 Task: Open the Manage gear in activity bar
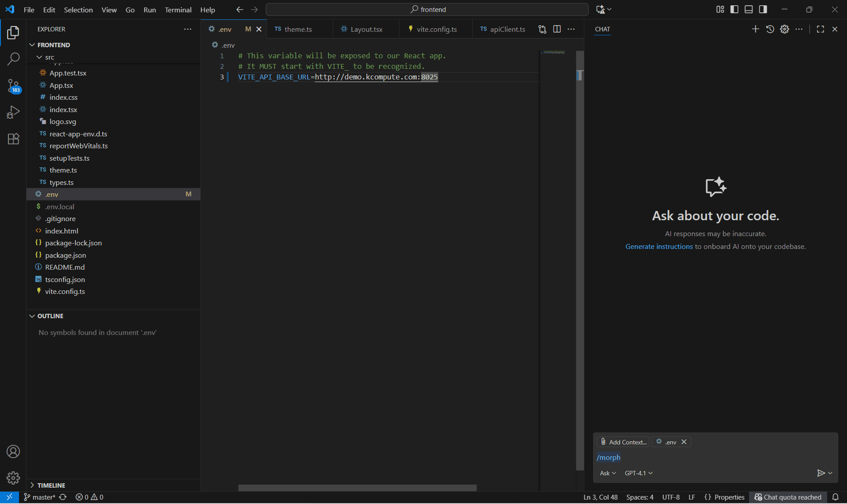(13, 478)
